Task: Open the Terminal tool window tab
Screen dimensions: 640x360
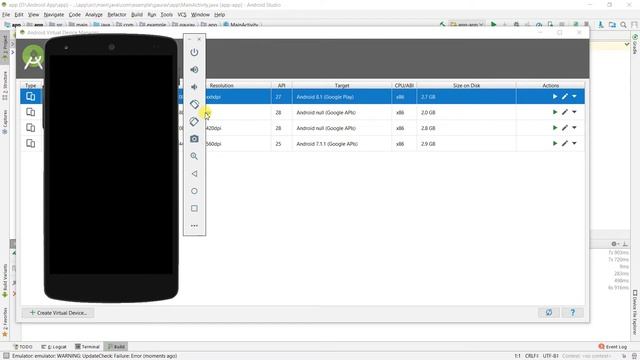Action: (x=87, y=347)
